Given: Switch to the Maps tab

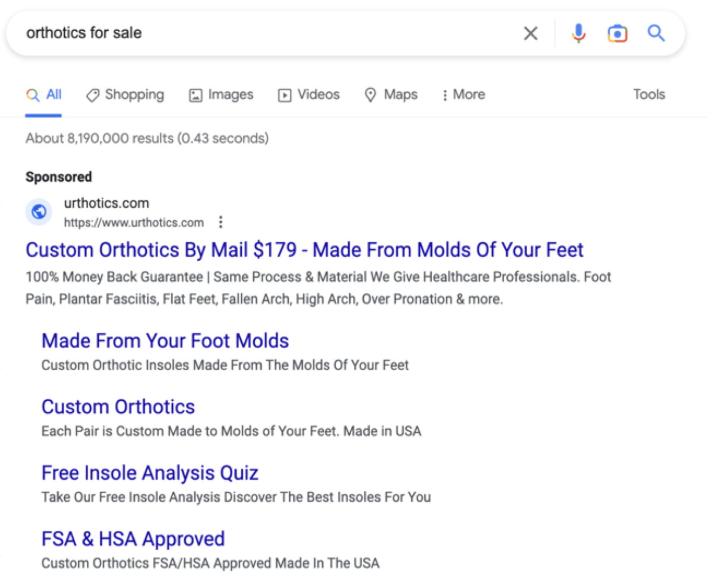Looking at the screenshot, I should click(391, 95).
